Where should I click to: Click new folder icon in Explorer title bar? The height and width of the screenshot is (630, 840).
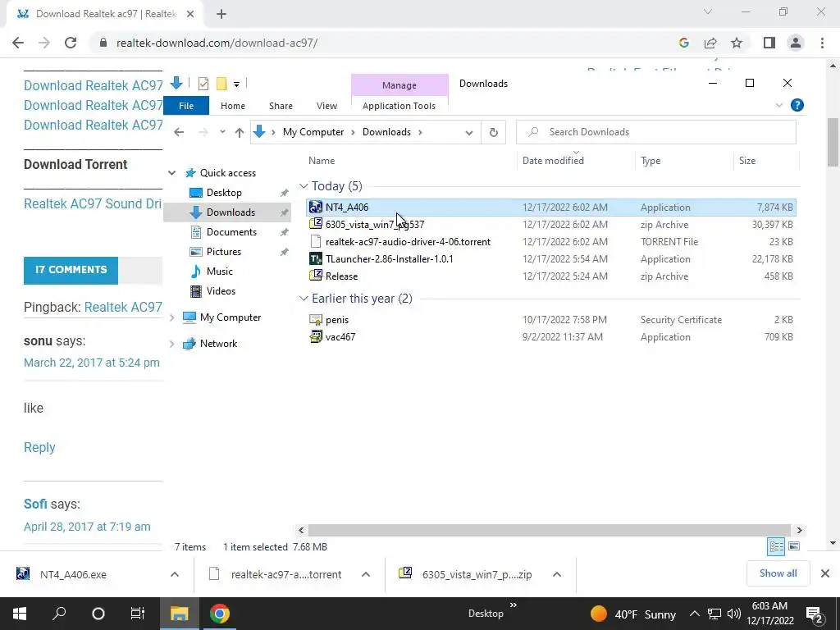click(x=221, y=84)
